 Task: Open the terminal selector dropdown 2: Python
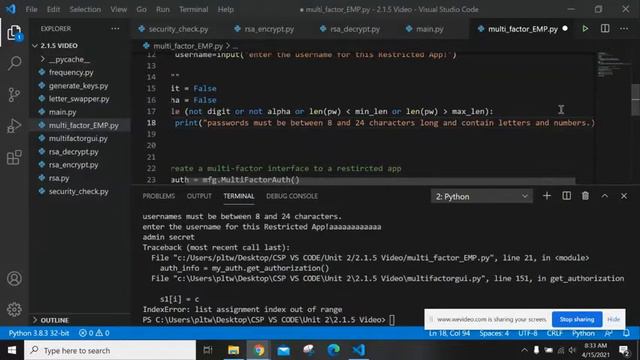click(x=481, y=196)
